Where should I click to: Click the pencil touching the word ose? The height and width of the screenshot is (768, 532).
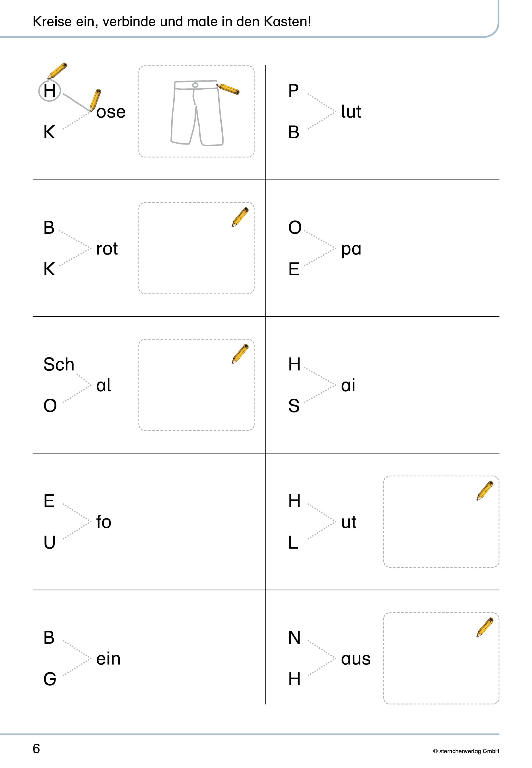(x=95, y=100)
